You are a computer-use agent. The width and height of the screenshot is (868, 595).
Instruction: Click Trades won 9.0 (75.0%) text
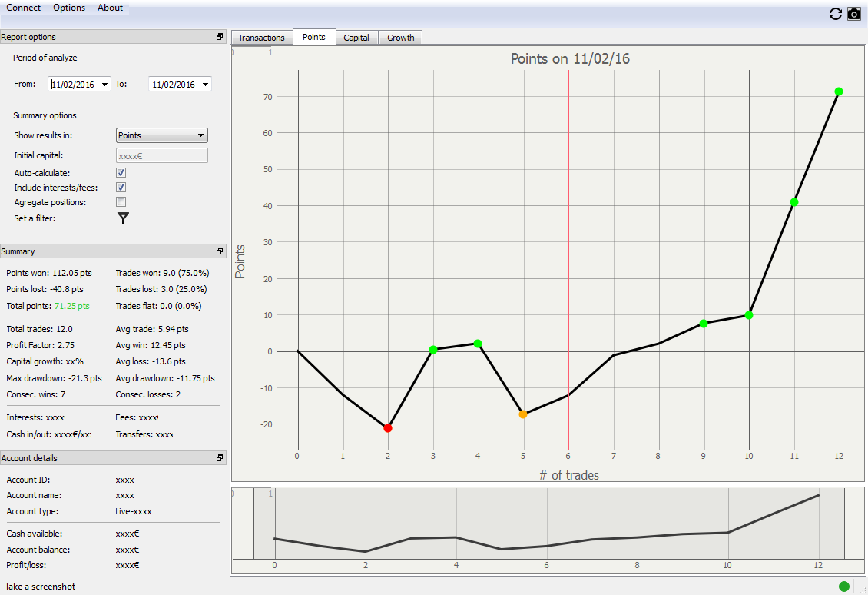[162, 273]
